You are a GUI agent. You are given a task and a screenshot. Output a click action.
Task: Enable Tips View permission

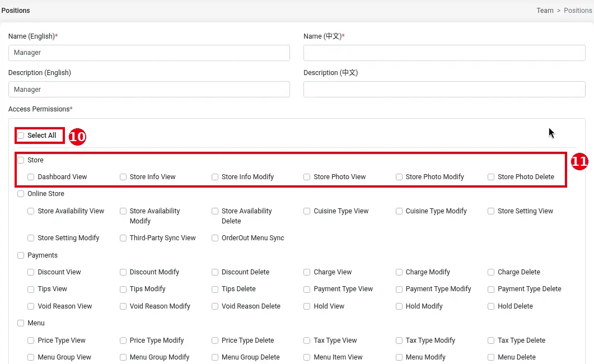tap(31, 289)
